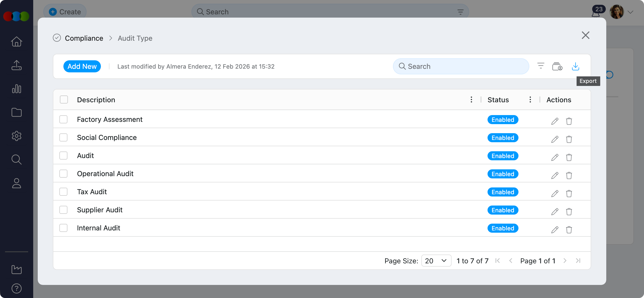The image size is (644, 298).
Task: Open the notifications bell with 23 badge
Action: pos(596,13)
